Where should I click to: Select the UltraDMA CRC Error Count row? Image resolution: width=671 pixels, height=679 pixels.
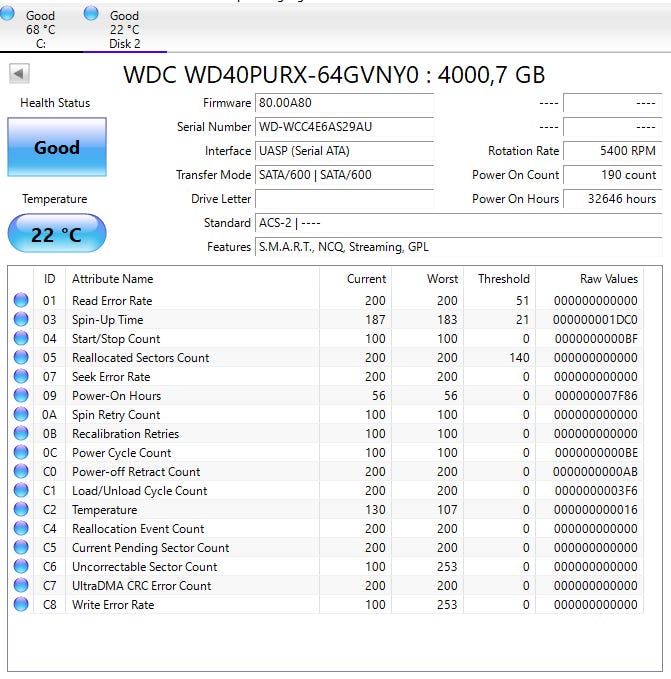point(141,586)
